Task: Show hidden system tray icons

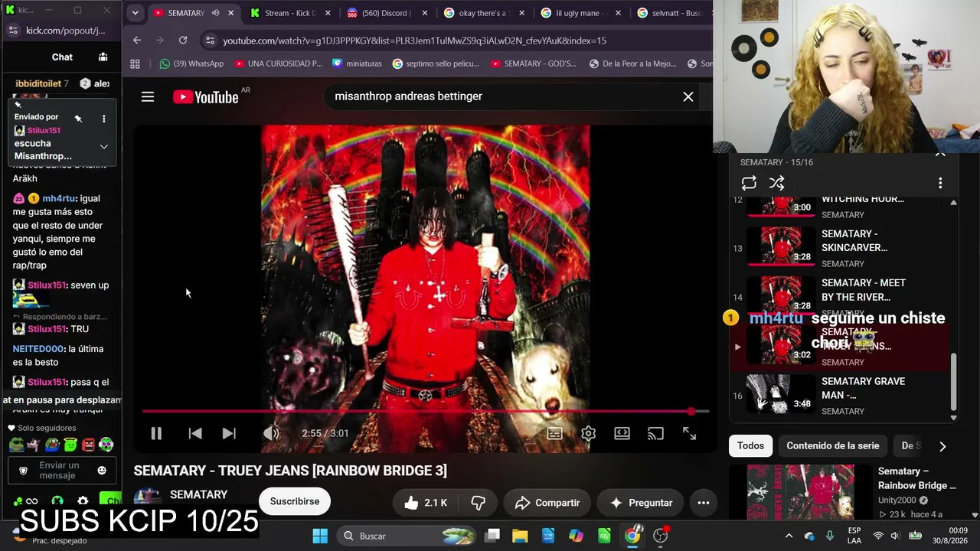Action: pyautogui.click(x=789, y=536)
